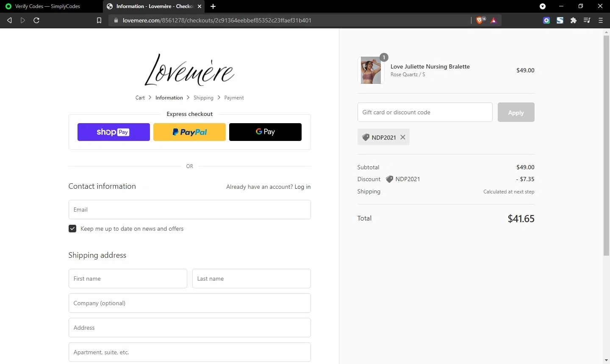Click the Shipping breadcrumb step
This screenshot has width=610, height=364.
coord(203,98)
